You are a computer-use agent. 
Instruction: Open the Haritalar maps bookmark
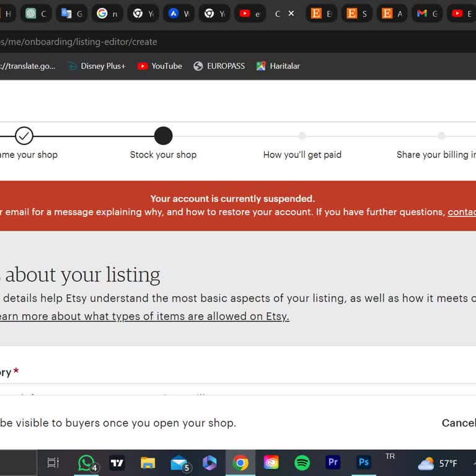(x=278, y=66)
